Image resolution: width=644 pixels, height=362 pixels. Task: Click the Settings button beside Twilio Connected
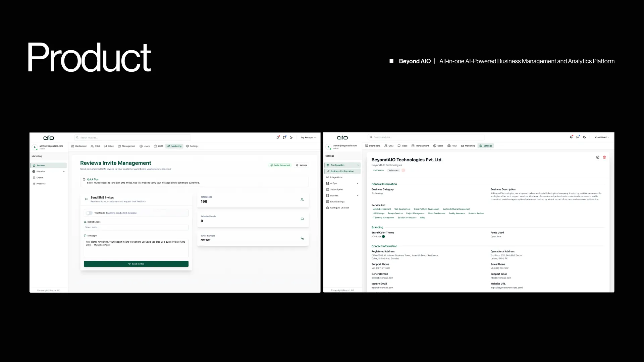[301, 165]
